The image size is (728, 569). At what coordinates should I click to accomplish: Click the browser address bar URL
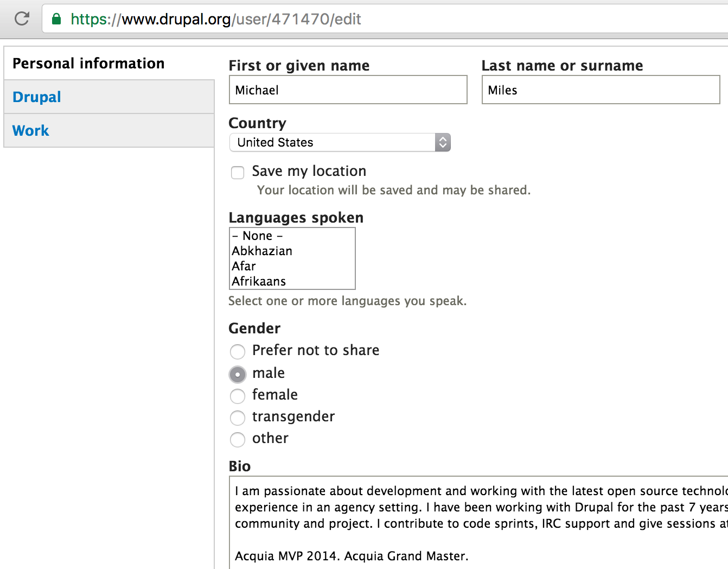point(214,18)
